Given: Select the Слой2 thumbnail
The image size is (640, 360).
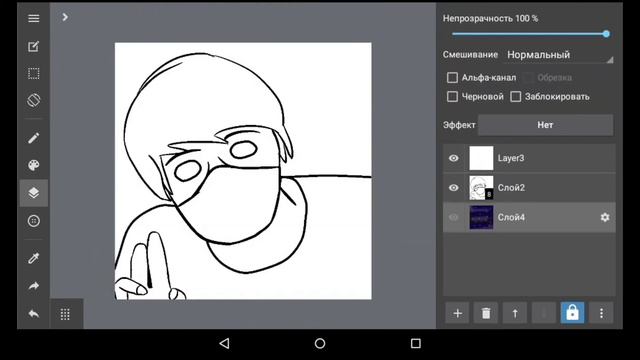Looking at the screenshot, I should pos(481,188).
